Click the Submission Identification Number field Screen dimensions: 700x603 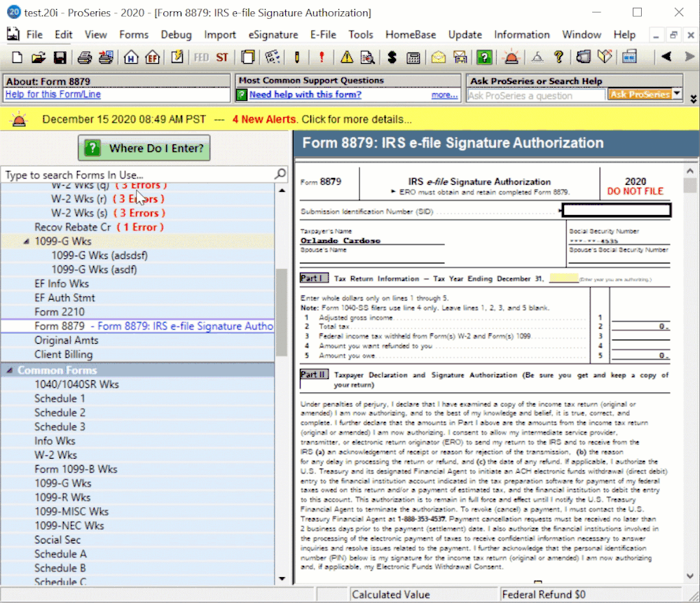pyautogui.click(x=617, y=210)
